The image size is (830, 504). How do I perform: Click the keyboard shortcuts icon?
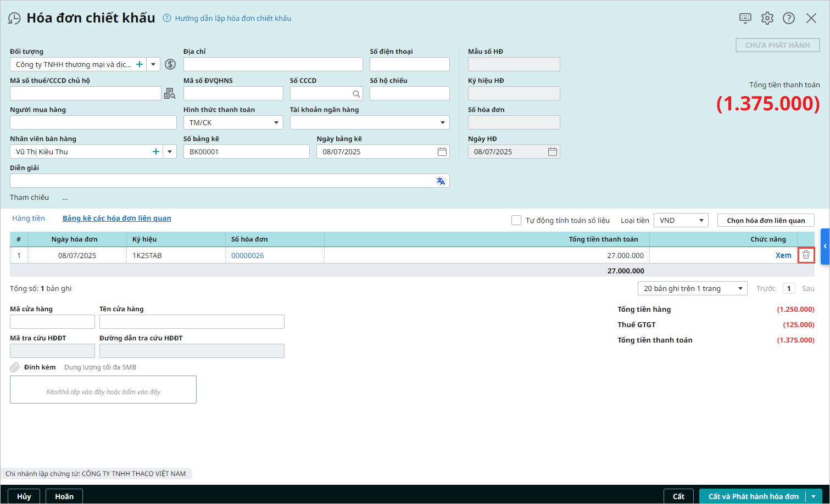pos(745,18)
